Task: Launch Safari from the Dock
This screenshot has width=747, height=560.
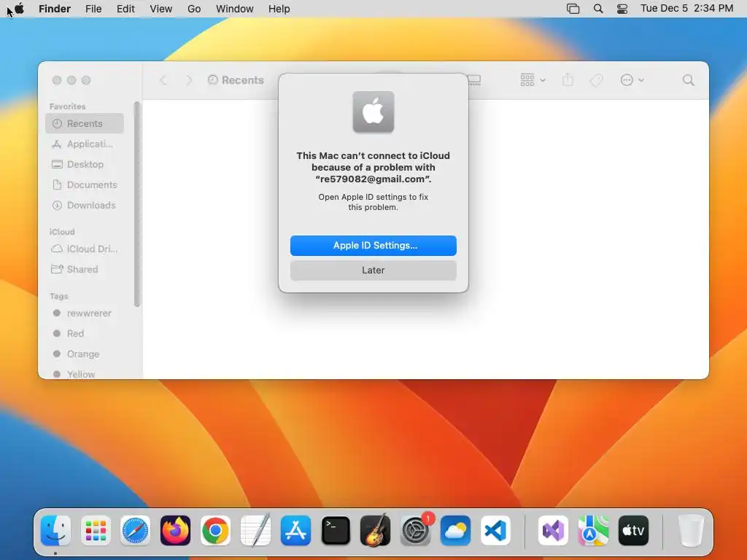Action: coord(135,531)
